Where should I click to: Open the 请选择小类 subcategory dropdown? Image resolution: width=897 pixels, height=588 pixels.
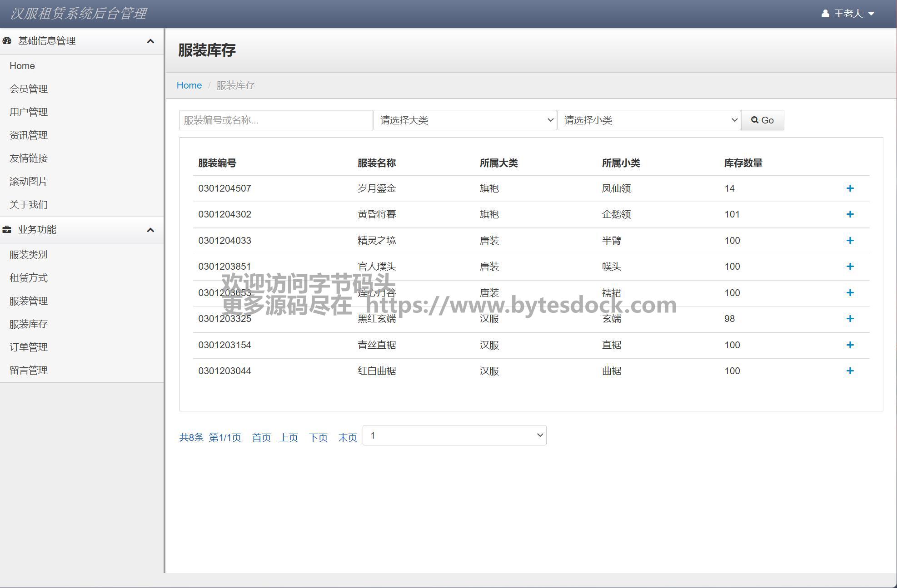(649, 120)
